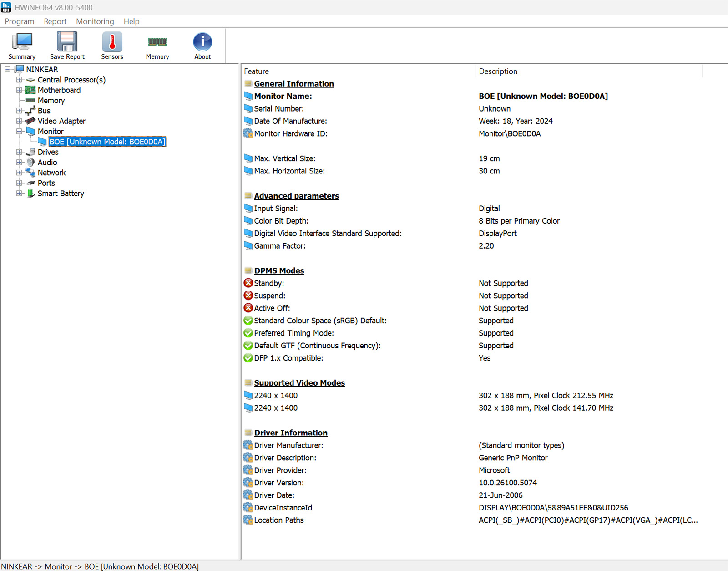The image size is (728, 571).
Task: Expand the Drives tree node
Action: (19, 152)
